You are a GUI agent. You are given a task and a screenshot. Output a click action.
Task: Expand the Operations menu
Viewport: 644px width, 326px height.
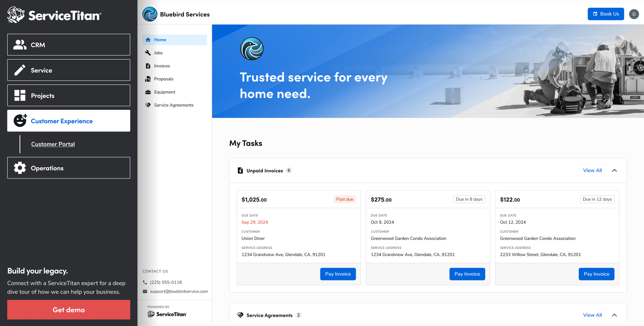click(x=69, y=168)
